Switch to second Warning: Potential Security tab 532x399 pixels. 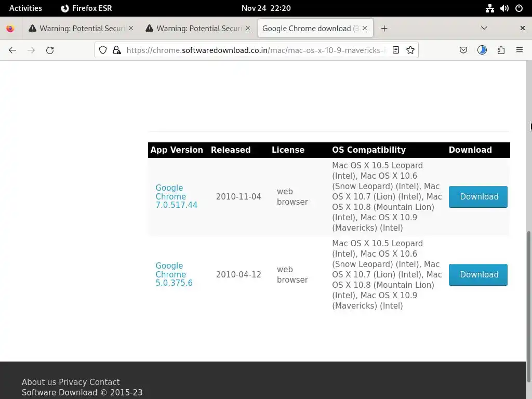(198, 29)
